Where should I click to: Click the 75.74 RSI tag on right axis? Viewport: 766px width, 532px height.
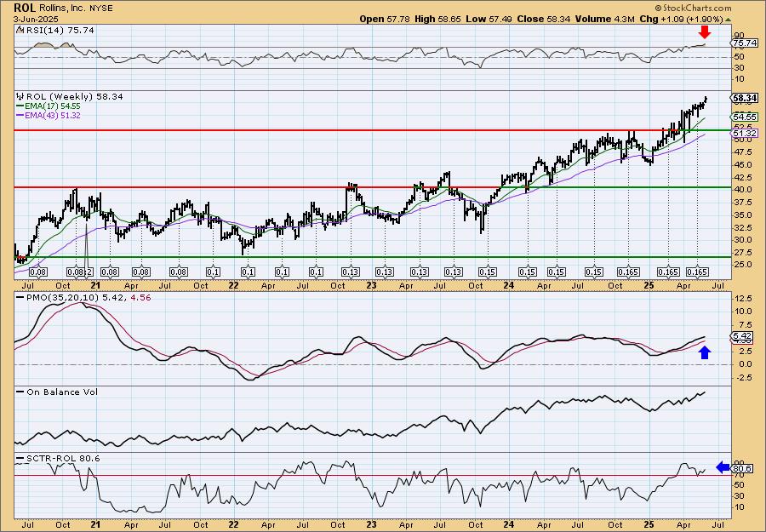pyautogui.click(x=745, y=43)
